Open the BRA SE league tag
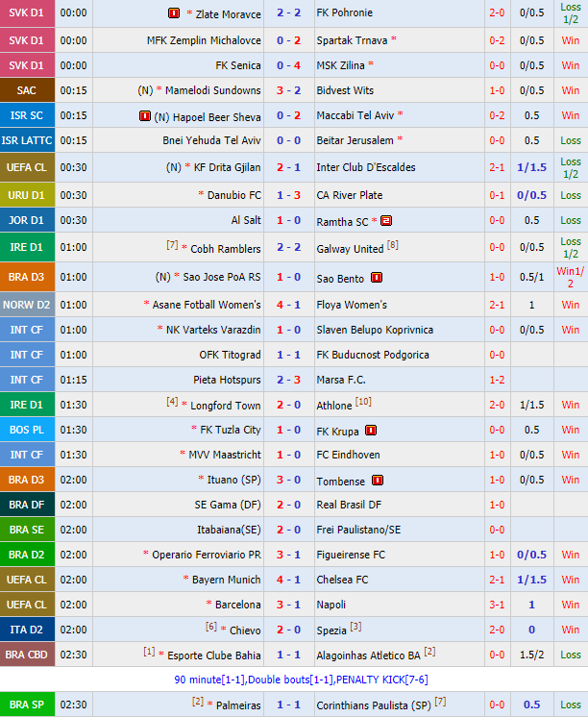 27,530
